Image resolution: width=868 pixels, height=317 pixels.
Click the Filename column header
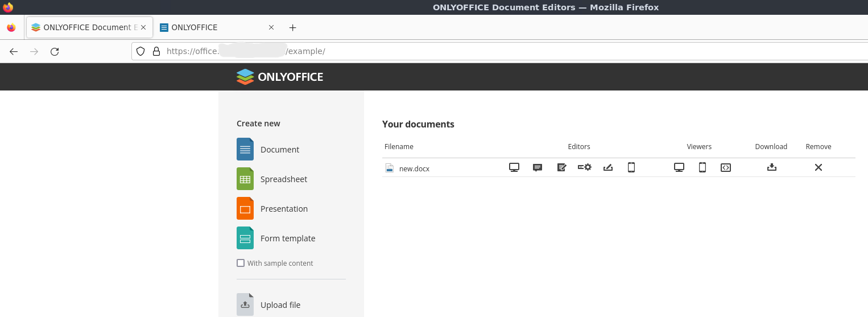399,147
